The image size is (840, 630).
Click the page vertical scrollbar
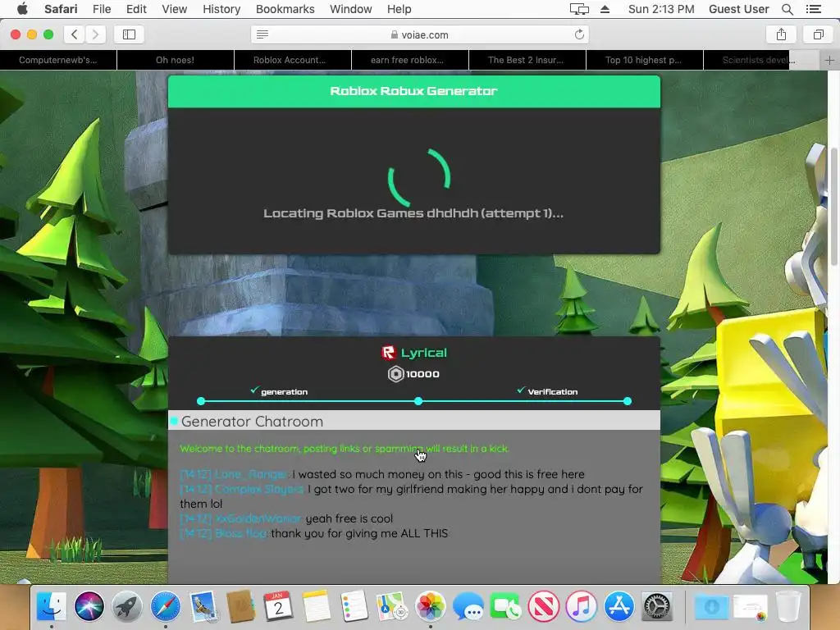pos(834,206)
